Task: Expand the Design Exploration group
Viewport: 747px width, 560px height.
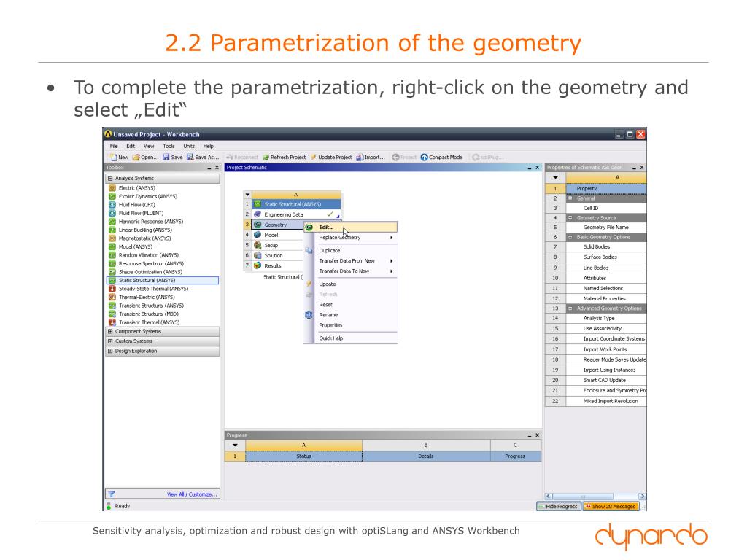Action: [110, 351]
